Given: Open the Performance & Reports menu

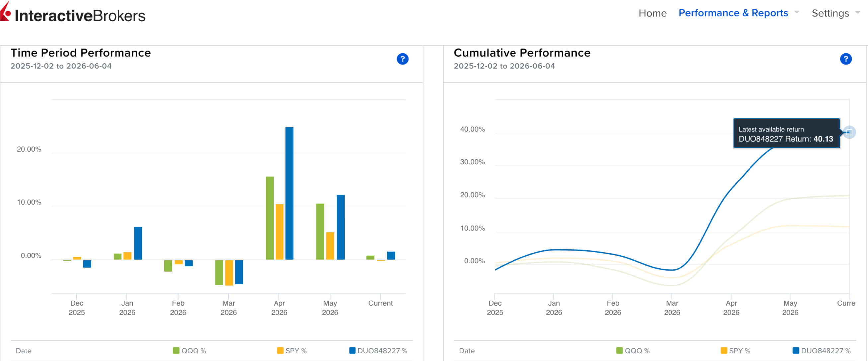Looking at the screenshot, I should click(733, 13).
